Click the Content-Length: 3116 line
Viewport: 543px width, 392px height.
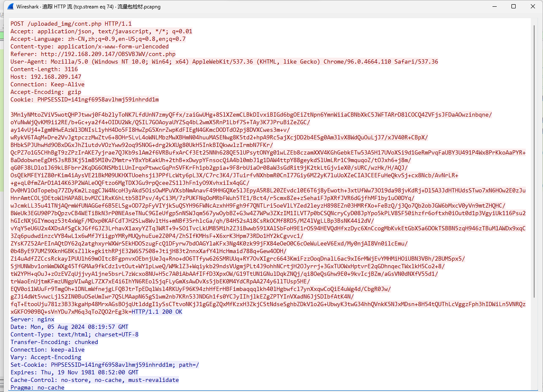coord(44,69)
